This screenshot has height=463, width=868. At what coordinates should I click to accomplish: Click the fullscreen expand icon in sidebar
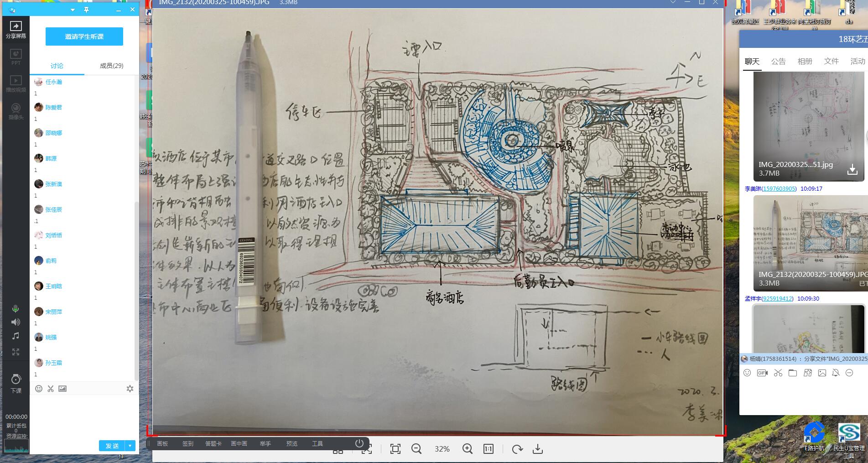(x=16, y=352)
